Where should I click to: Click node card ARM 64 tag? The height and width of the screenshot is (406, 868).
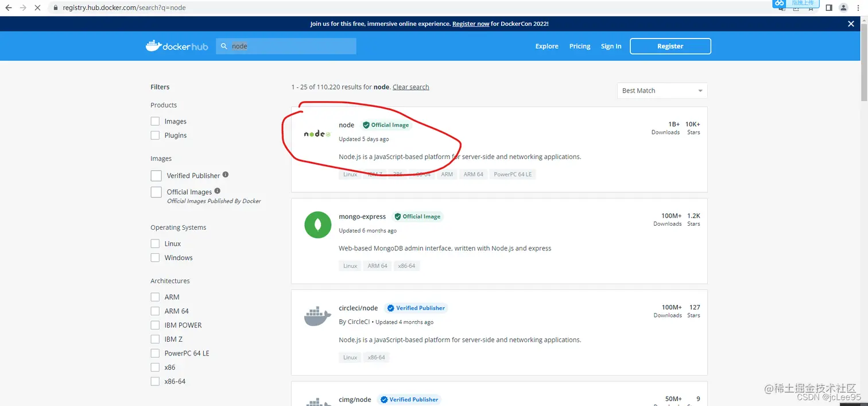(474, 174)
